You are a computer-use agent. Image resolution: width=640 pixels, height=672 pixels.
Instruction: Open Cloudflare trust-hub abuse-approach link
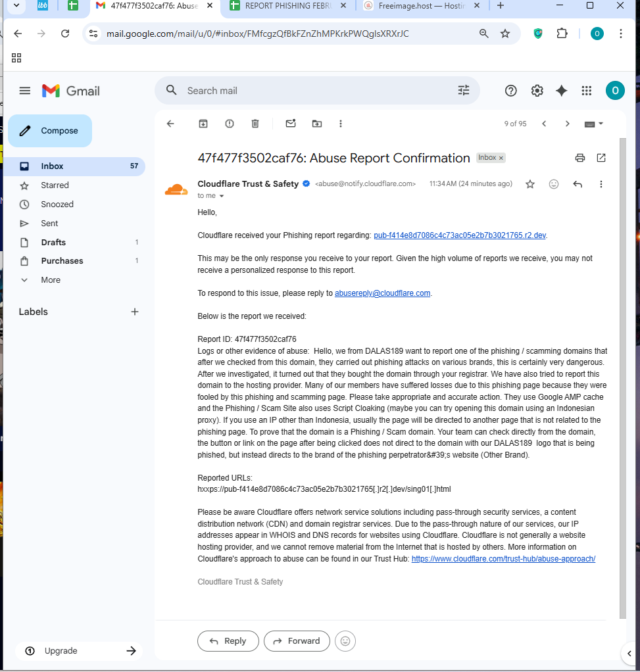(x=503, y=558)
